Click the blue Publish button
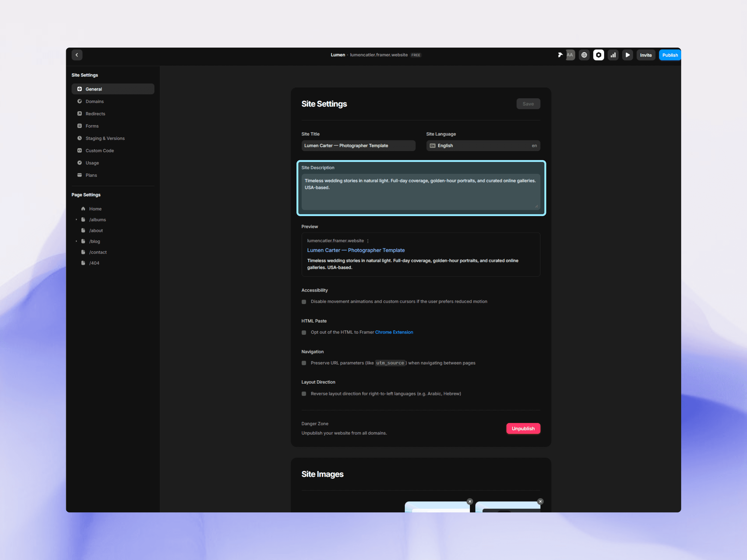 (x=670, y=55)
